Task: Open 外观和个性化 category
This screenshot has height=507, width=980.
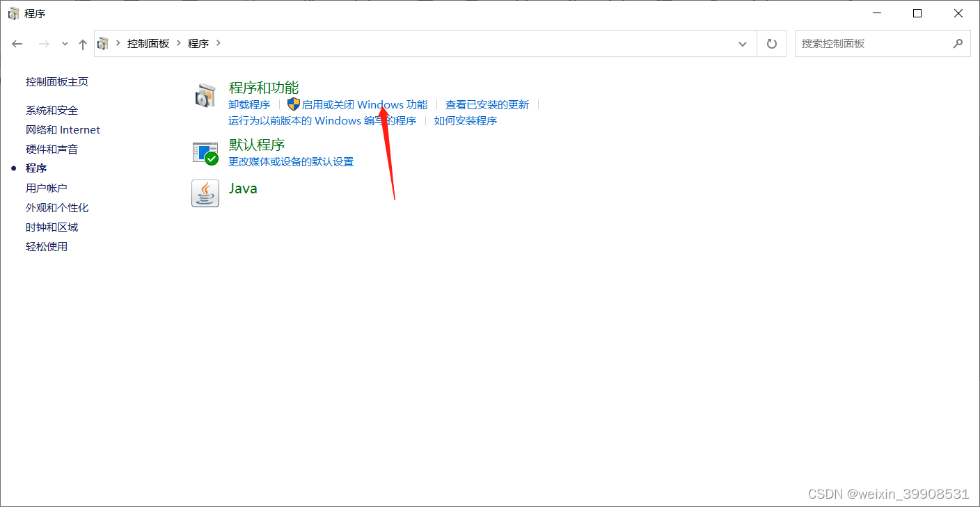Action: point(57,207)
